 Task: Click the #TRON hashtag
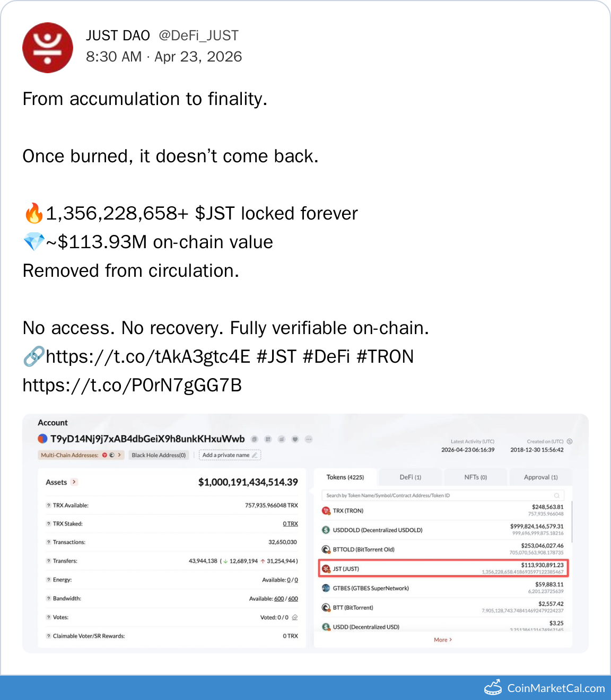[x=385, y=356]
